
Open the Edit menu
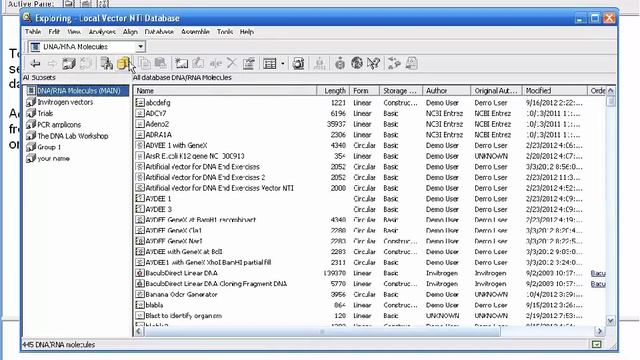click(x=54, y=31)
